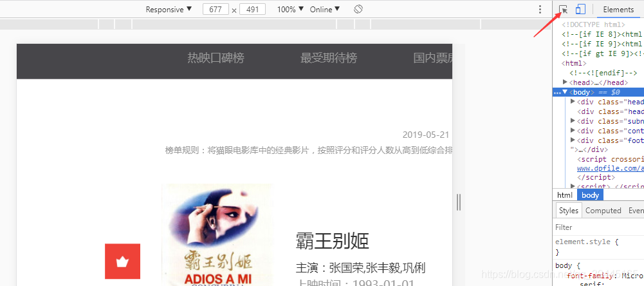Grab the viewport right-edge resize handle
Viewport: 644px width, 286px height.
(x=458, y=202)
